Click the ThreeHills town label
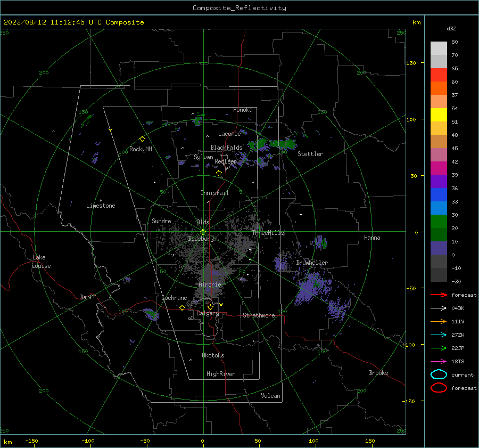 [x=268, y=233]
